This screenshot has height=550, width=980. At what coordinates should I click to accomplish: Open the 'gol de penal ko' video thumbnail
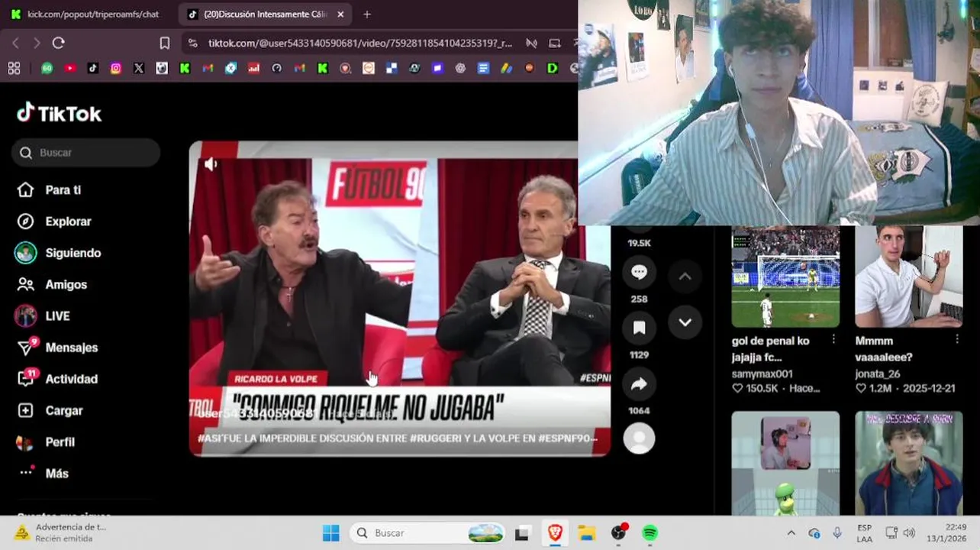[x=785, y=277]
